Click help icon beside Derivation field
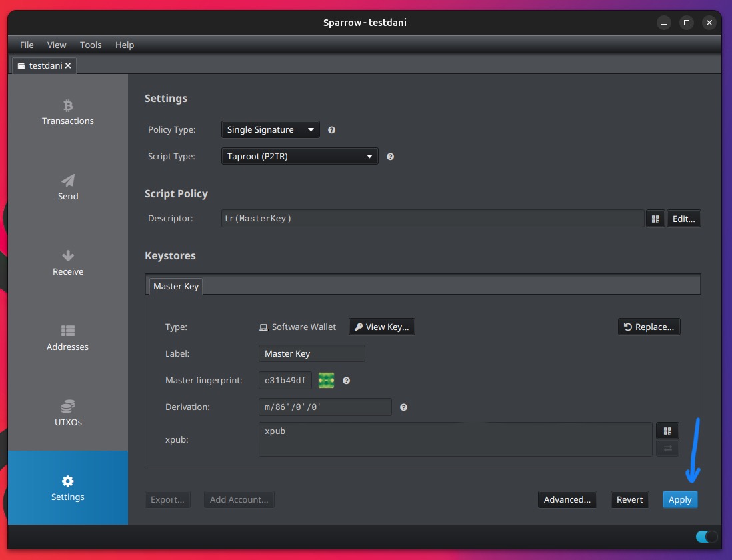732x560 pixels. tap(403, 407)
